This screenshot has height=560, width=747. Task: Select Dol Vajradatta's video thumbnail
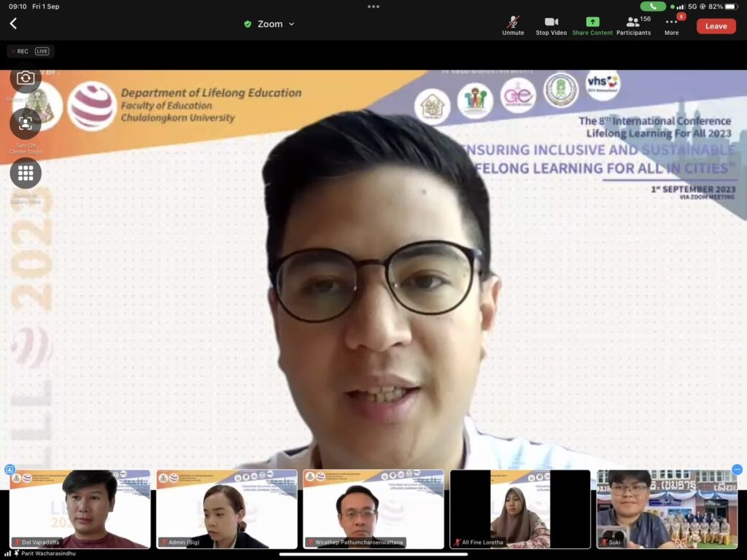point(80,509)
